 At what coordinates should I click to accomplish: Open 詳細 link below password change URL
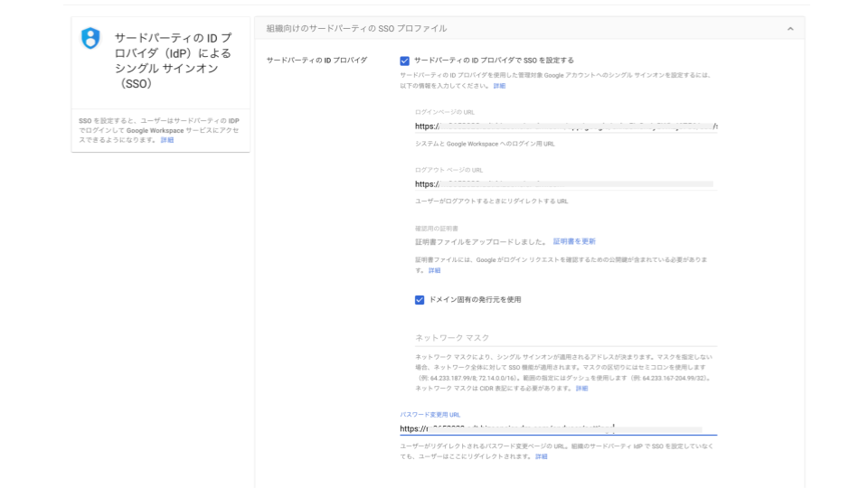click(x=542, y=456)
